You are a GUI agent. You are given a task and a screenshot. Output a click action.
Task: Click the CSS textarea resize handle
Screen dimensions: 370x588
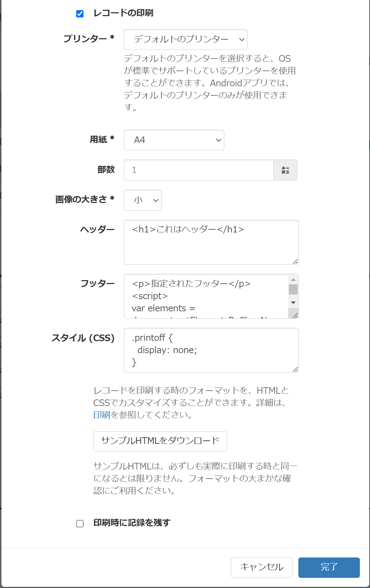[295, 369]
